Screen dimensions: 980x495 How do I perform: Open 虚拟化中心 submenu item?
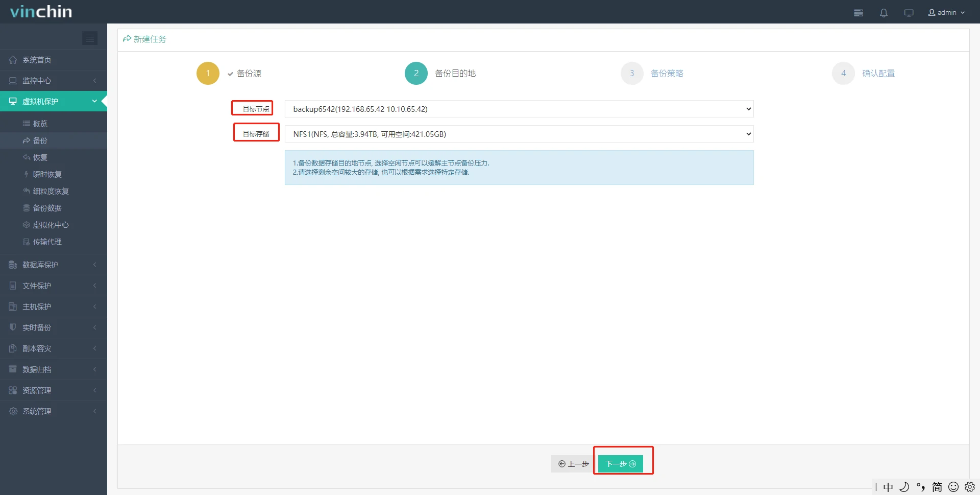coord(54,225)
